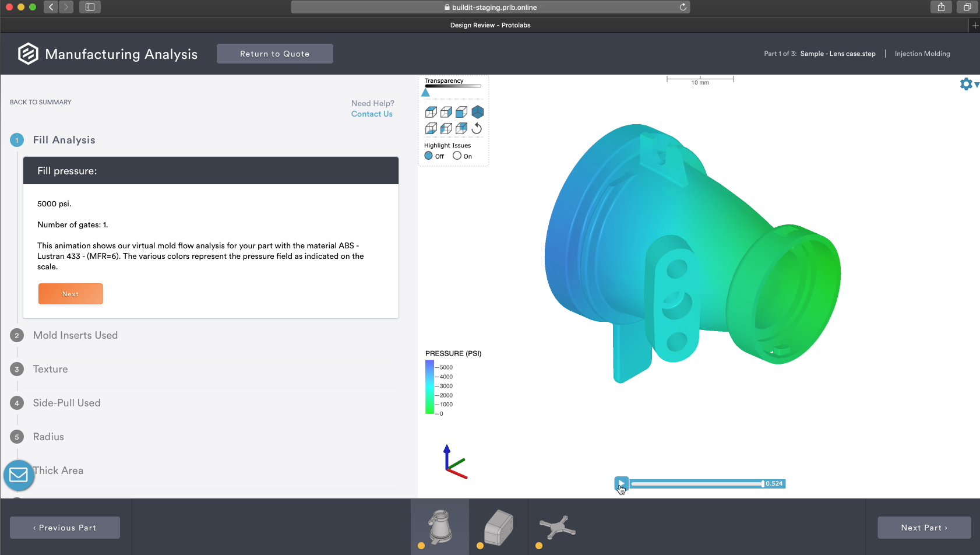Select the solid isometric view cube icon

[477, 111]
